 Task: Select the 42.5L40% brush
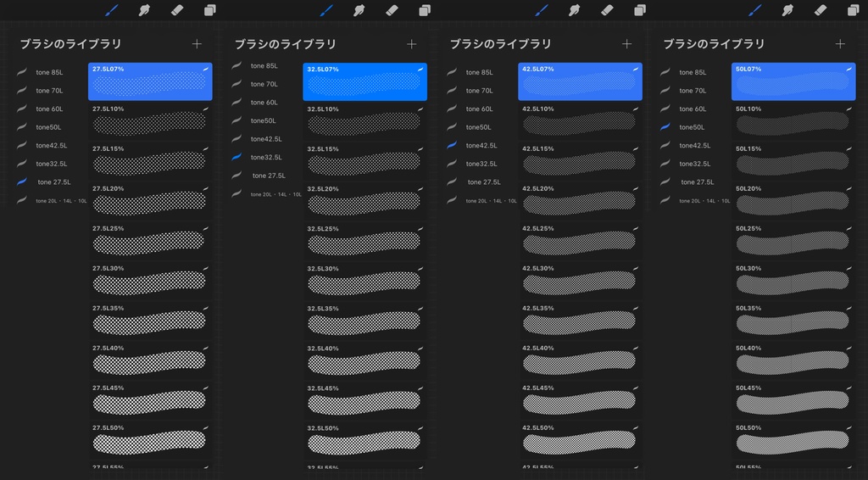point(580,360)
